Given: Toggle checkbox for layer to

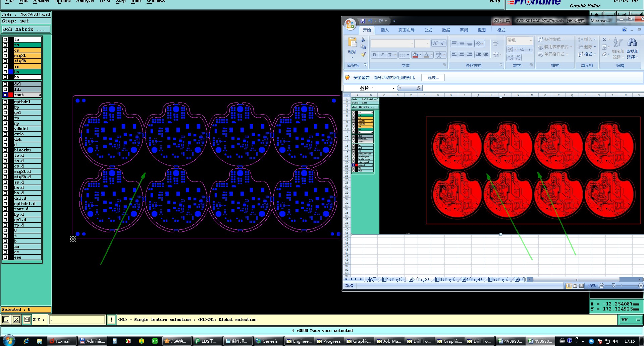Looking at the screenshot, I should click(x=5, y=40).
